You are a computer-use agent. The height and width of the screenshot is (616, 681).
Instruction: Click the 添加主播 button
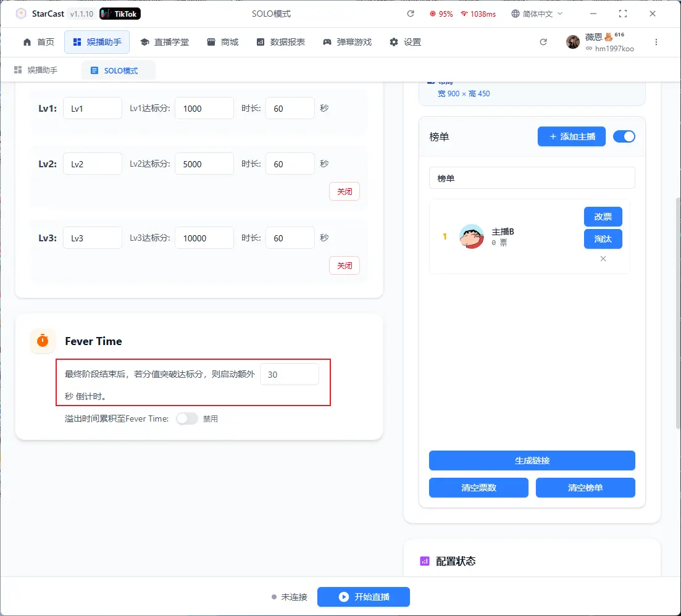click(571, 136)
